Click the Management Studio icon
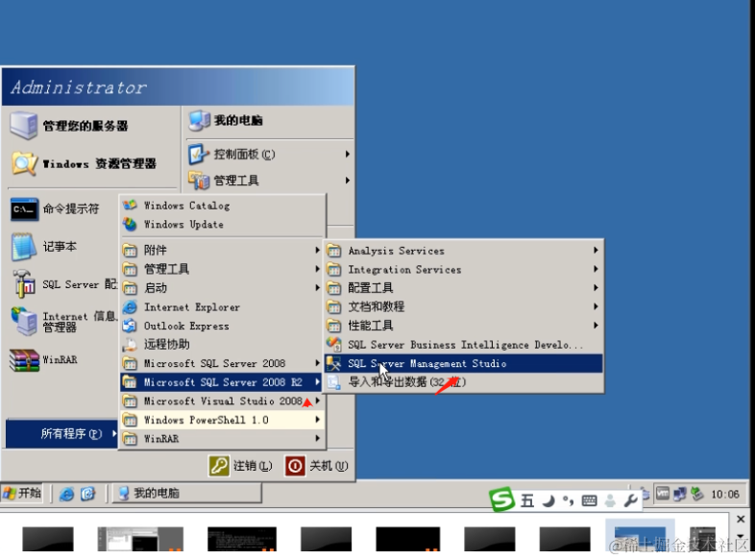This screenshot has height=560, width=755. pos(333,363)
